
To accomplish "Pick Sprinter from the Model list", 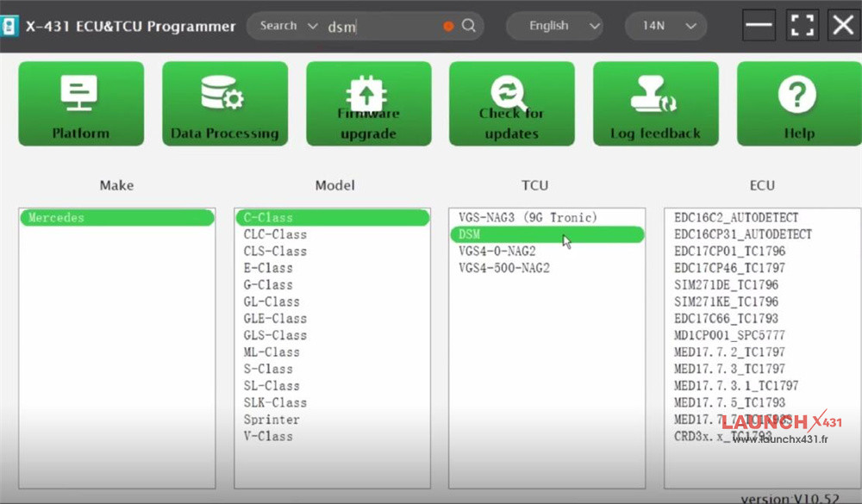I will tap(272, 420).
